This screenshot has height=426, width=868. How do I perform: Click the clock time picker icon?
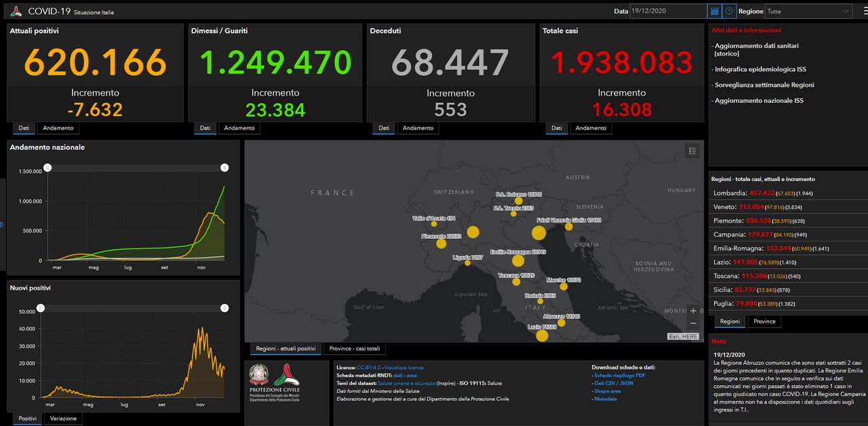tap(729, 11)
